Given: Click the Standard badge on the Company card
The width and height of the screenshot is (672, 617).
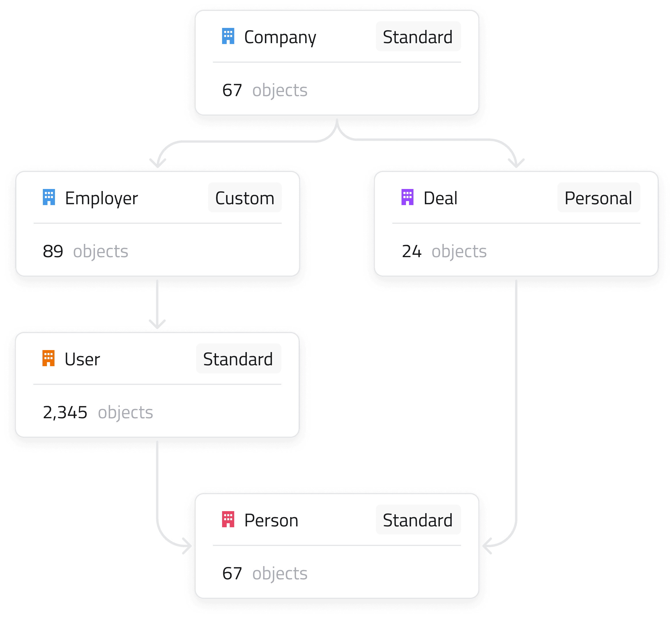Looking at the screenshot, I should point(418,37).
